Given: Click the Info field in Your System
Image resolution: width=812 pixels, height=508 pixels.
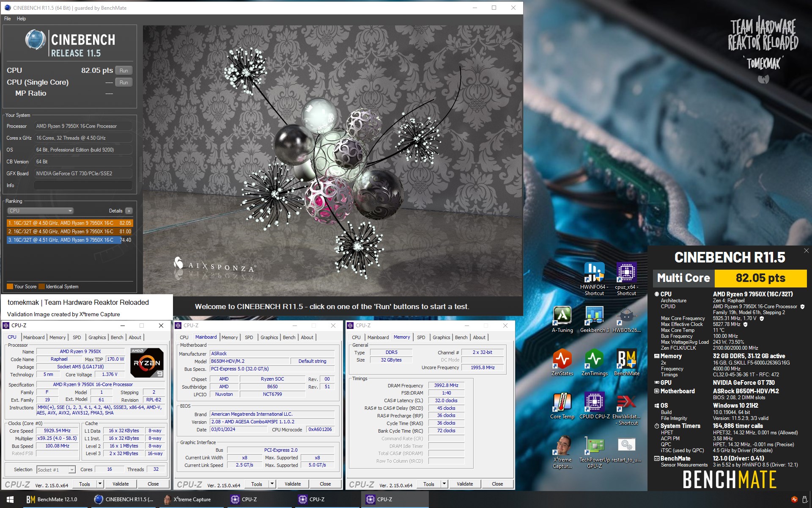Looking at the screenshot, I should [83, 185].
